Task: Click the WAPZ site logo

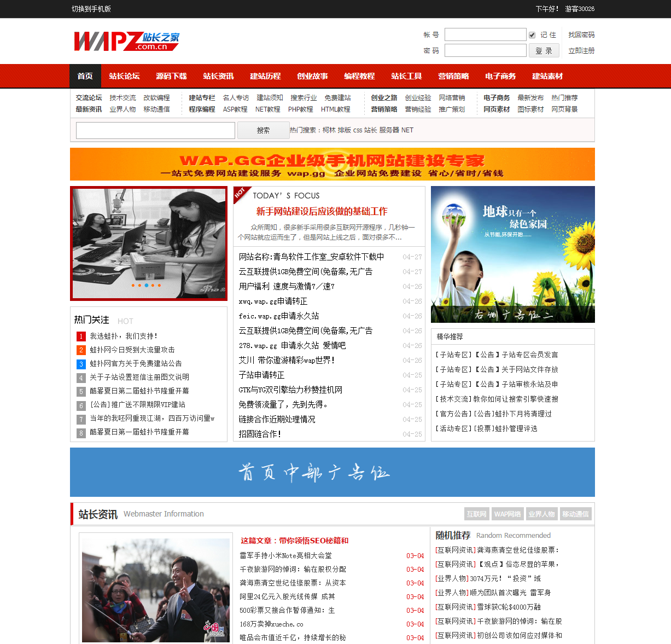Action: click(x=126, y=42)
